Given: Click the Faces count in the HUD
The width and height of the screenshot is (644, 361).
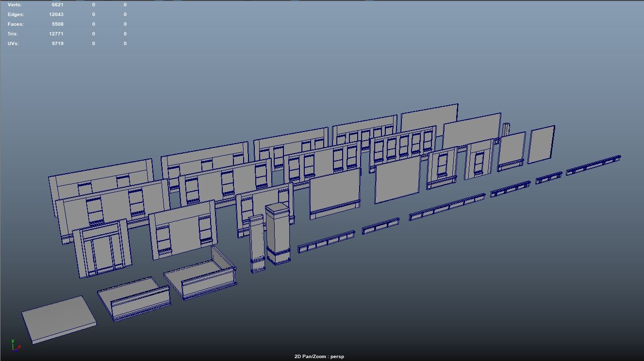Looking at the screenshot, I should point(57,24).
